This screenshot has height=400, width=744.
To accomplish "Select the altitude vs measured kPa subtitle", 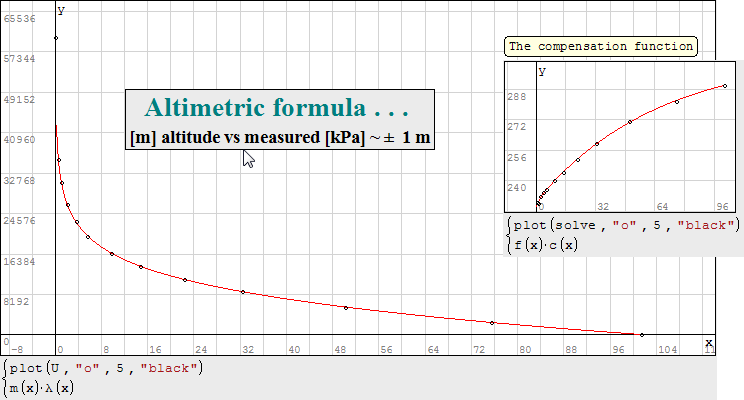I will tap(280, 138).
